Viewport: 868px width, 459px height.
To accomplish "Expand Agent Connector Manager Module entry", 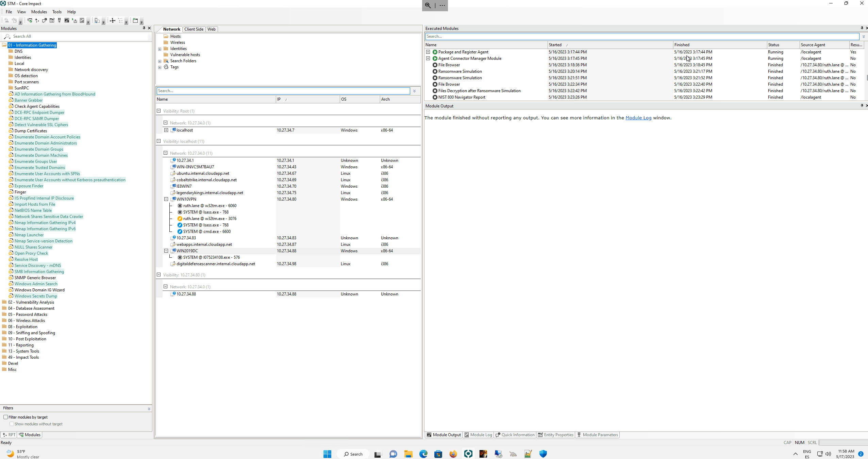I will coord(428,58).
